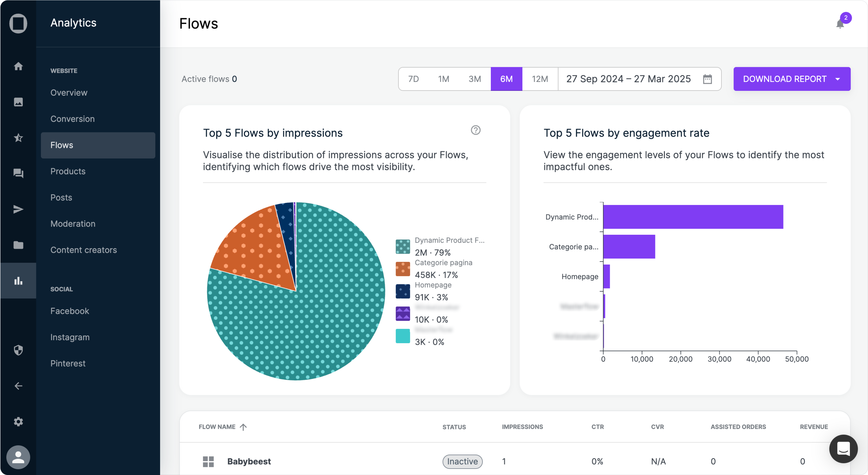This screenshot has width=868, height=475.
Task: Select the 12M time range
Action: point(540,79)
